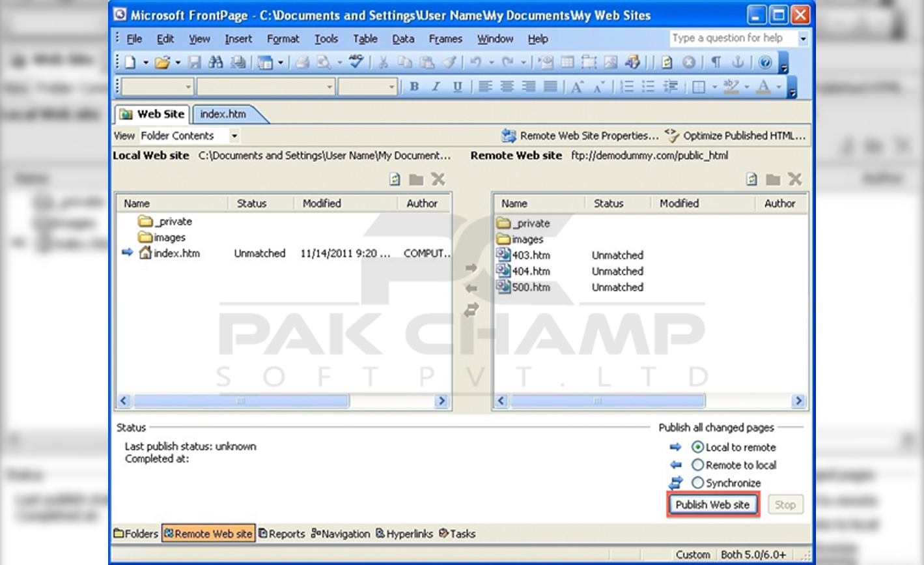
Task: Toggle Underline formatting
Action: coord(457,87)
